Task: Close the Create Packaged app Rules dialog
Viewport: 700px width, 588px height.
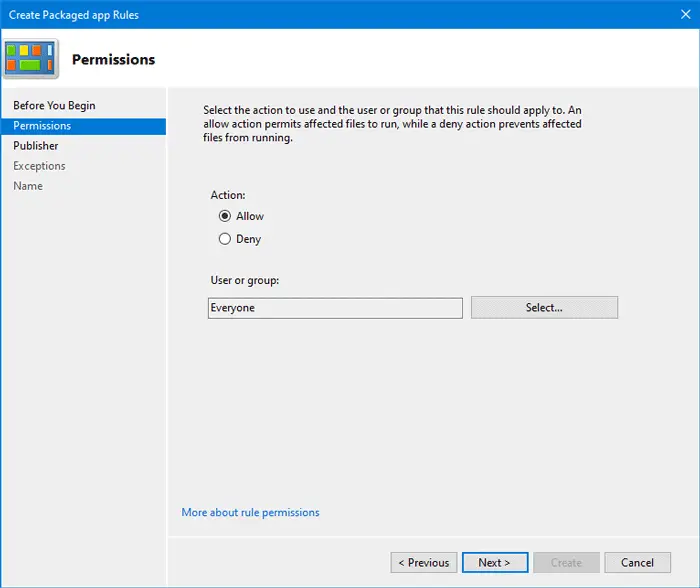Action: [x=686, y=15]
